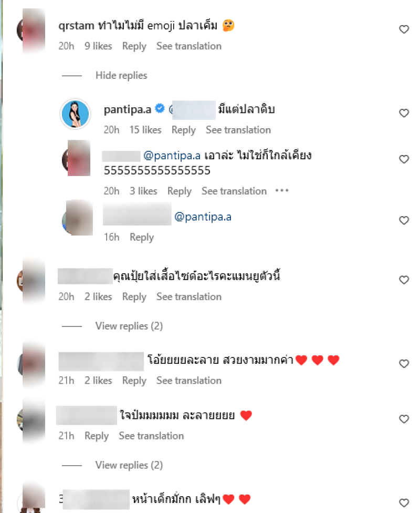Screen dimensions: 420x513
Task: Open the @pantipa.a mention in 16h reply
Action: pyautogui.click(x=203, y=217)
